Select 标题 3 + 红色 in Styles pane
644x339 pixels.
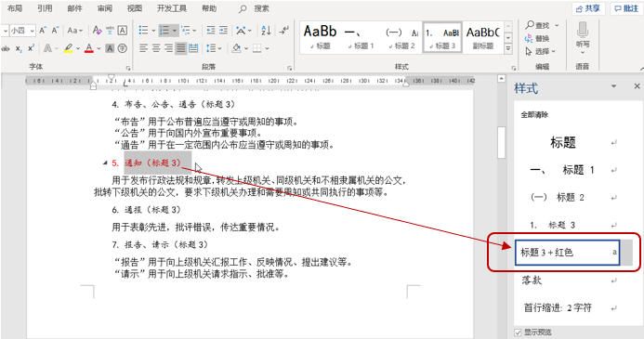click(567, 253)
